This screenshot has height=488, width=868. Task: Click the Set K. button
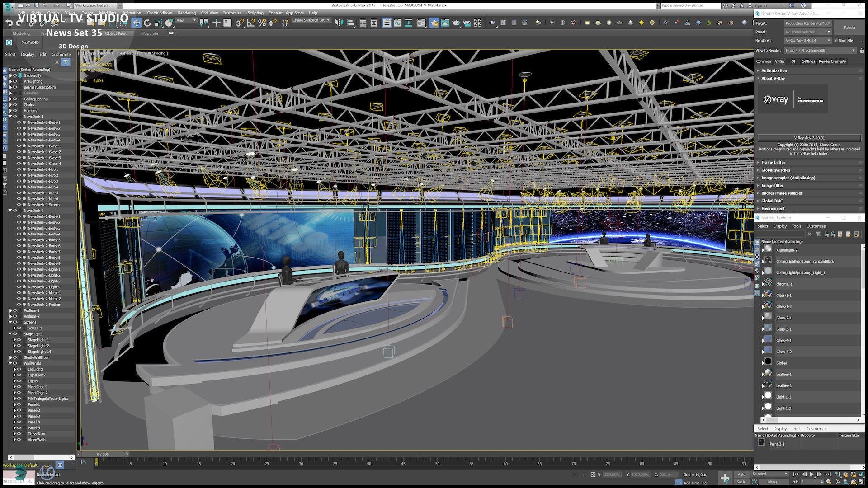pos(741,482)
